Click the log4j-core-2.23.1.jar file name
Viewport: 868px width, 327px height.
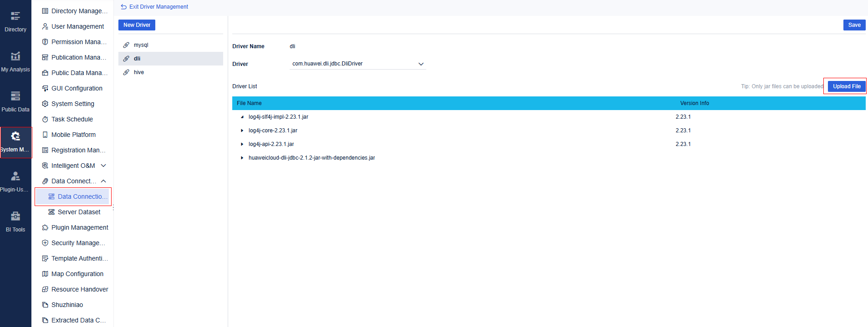coord(273,131)
